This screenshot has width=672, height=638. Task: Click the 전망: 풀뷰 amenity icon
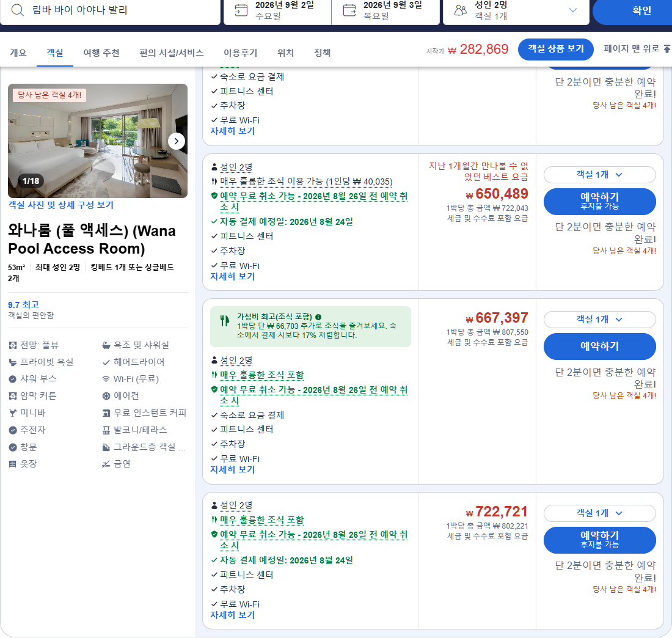(13, 345)
